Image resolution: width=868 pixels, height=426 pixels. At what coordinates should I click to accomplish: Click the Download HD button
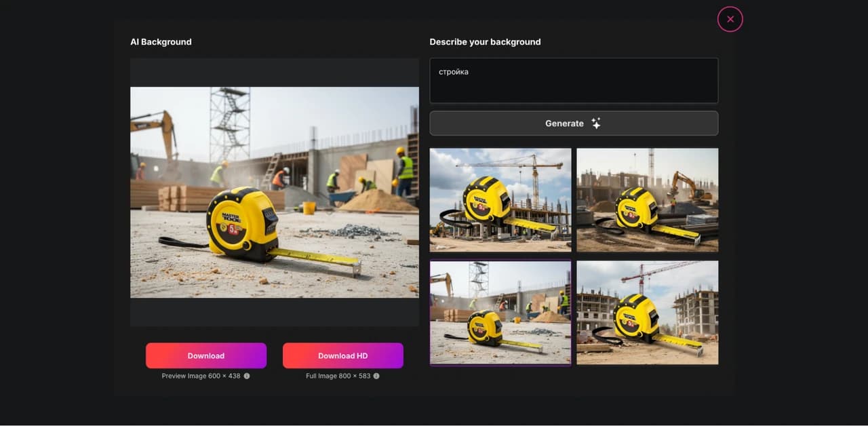tap(343, 355)
